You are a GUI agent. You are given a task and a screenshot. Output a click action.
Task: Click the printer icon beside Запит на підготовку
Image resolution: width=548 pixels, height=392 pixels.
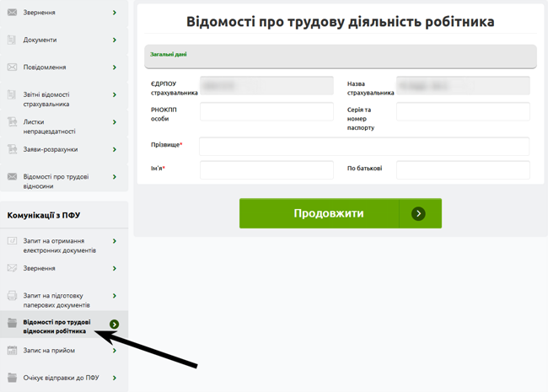[12, 296]
